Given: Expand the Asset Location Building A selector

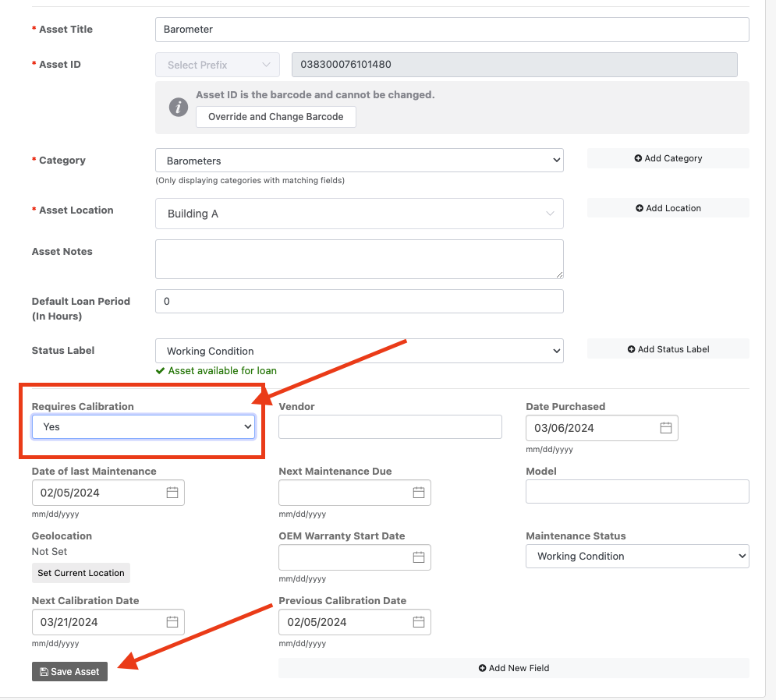Looking at the screenshot, I should pyautogui.click(x=359, y=214).
